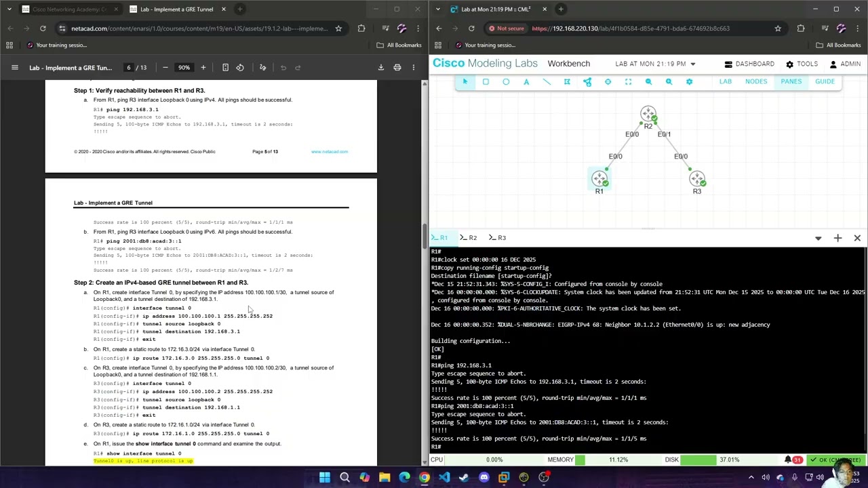Zoom out the CML topology canvas

pos(648,81)
